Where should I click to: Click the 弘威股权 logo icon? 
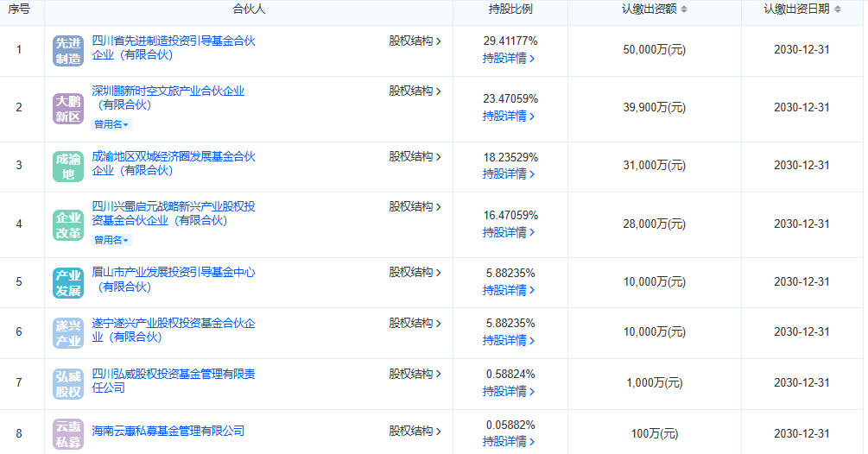coord(68,384)
